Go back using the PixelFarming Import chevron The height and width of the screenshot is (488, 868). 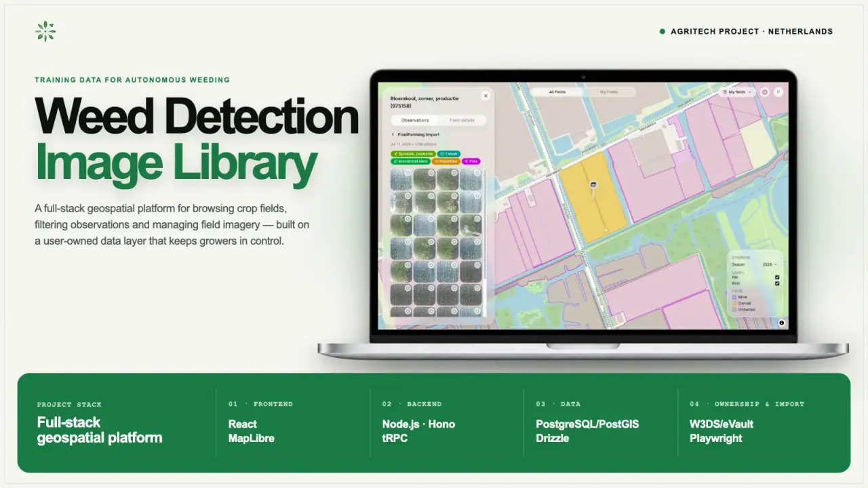[393, 135]
